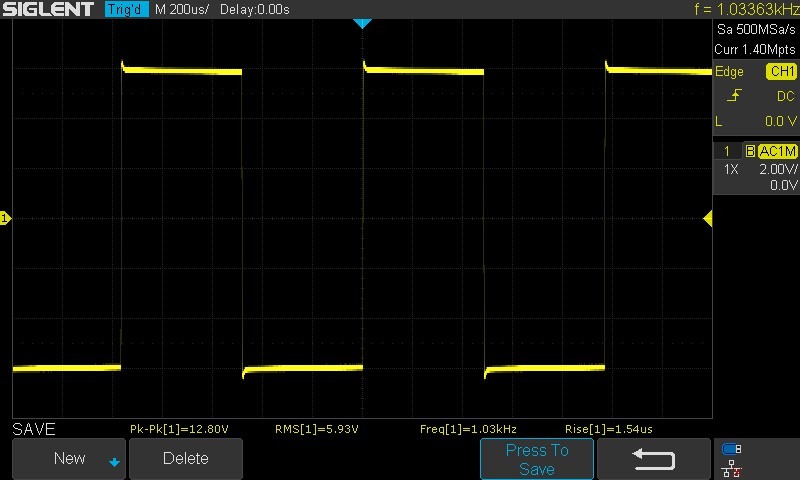Click the 2.00V/ vertical scale value
The width and height of the screenshot is (800, 480).
click(x=778, y=169)
